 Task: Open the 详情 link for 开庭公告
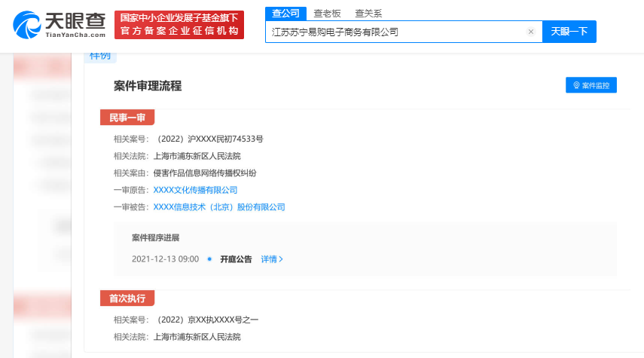[x=272, y=259]
